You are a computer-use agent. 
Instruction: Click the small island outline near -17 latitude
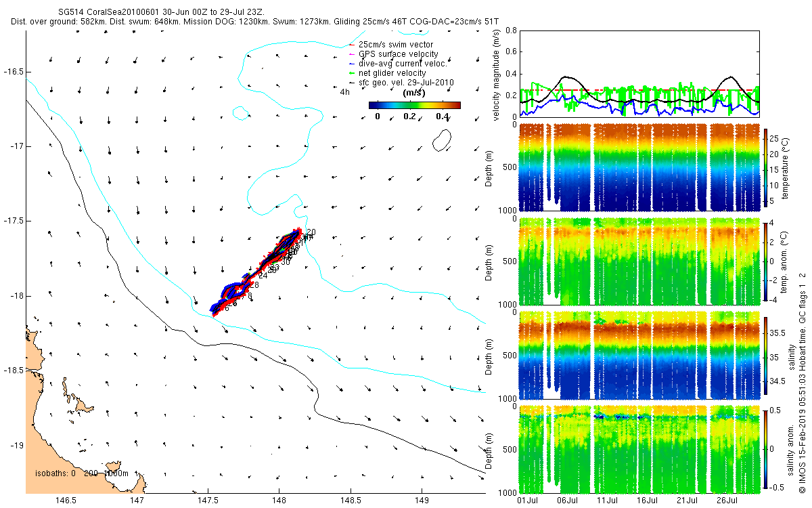tap(443, 141)
